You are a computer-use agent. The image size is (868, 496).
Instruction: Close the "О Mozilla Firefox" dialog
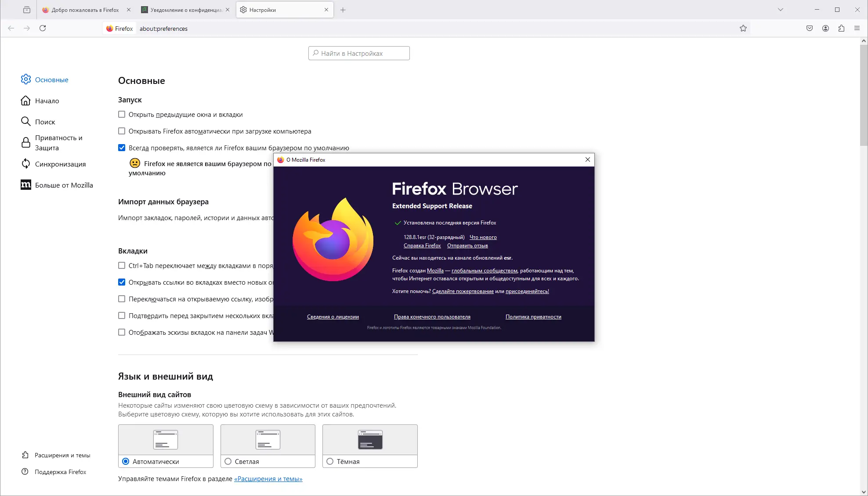click(x=587, y=160)
